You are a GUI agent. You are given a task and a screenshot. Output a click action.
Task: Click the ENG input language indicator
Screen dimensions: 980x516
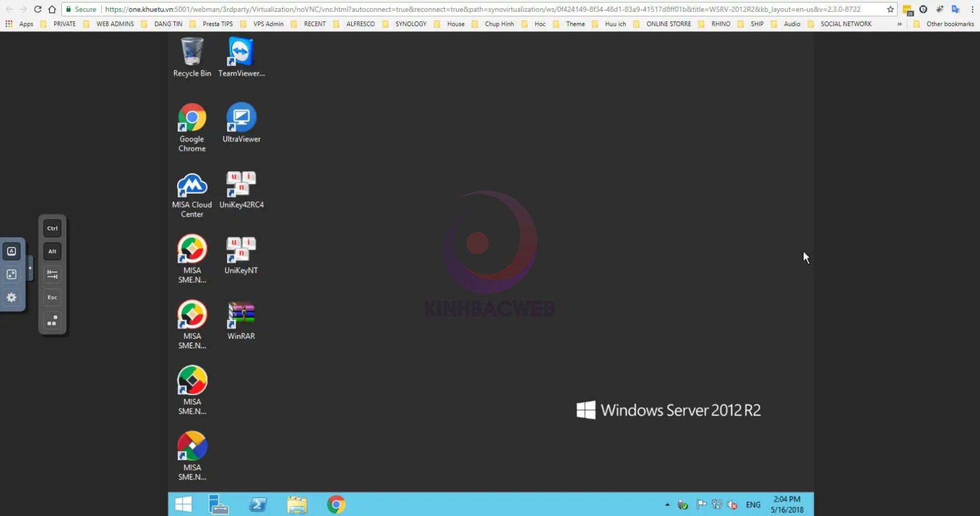click(753, 505)
